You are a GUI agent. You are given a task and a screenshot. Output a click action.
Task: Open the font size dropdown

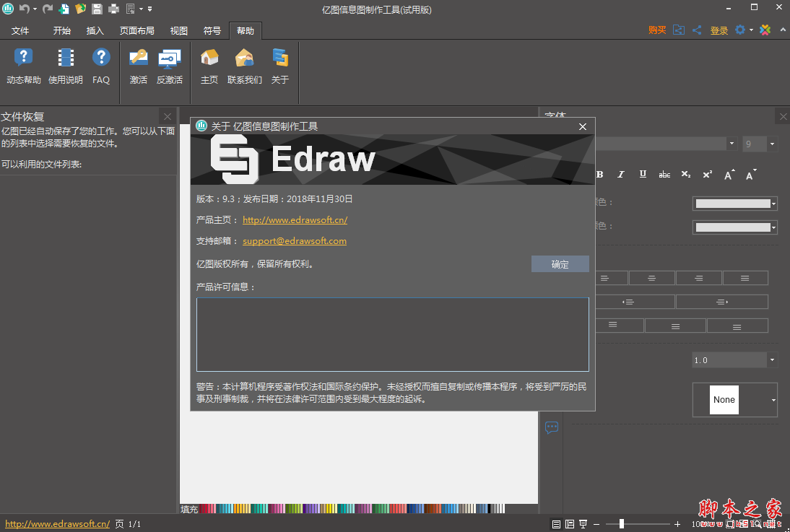(772, 144)
